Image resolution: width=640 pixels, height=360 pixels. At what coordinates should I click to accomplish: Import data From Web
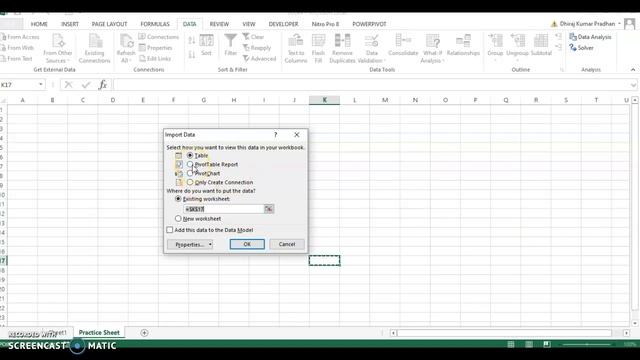click(x=18, y=48)
